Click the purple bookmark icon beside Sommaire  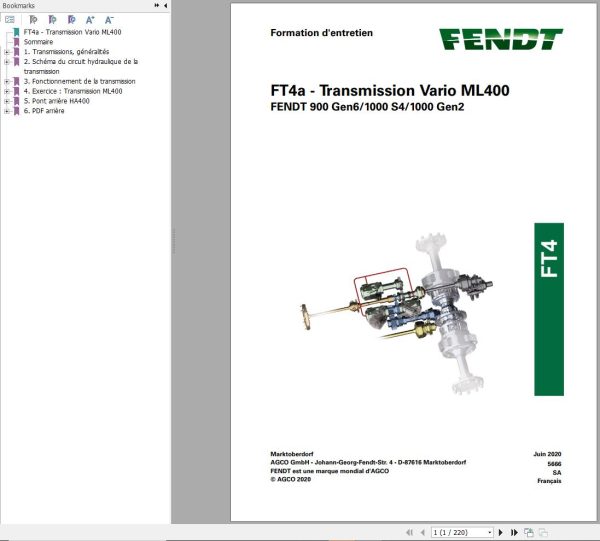(x=16, y=42)
